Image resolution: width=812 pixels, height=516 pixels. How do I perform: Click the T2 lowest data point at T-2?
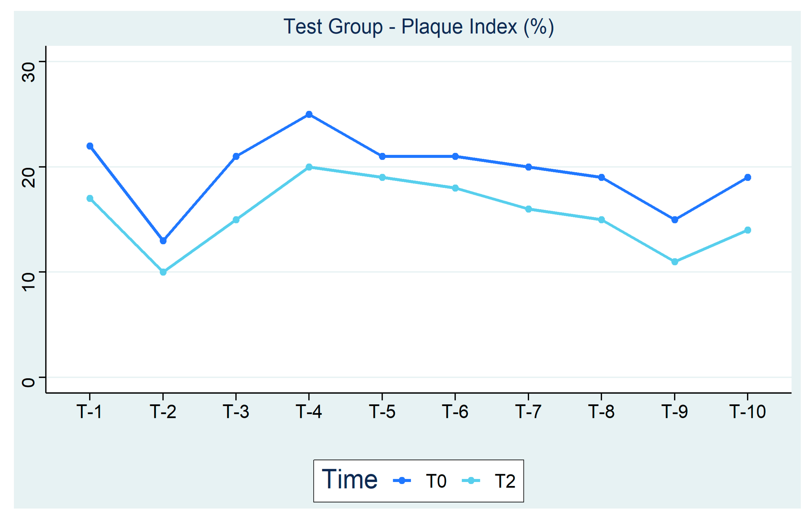pyautogui.click(x=163, y=272)
